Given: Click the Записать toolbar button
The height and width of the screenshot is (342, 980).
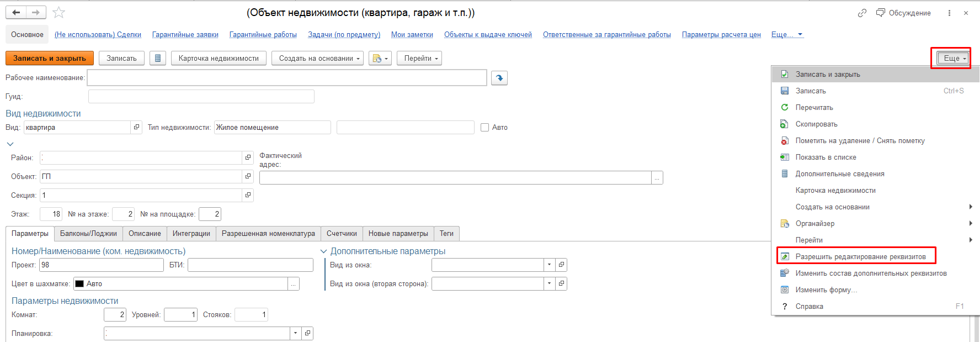Looking at the screenshot, I should 121,58.
